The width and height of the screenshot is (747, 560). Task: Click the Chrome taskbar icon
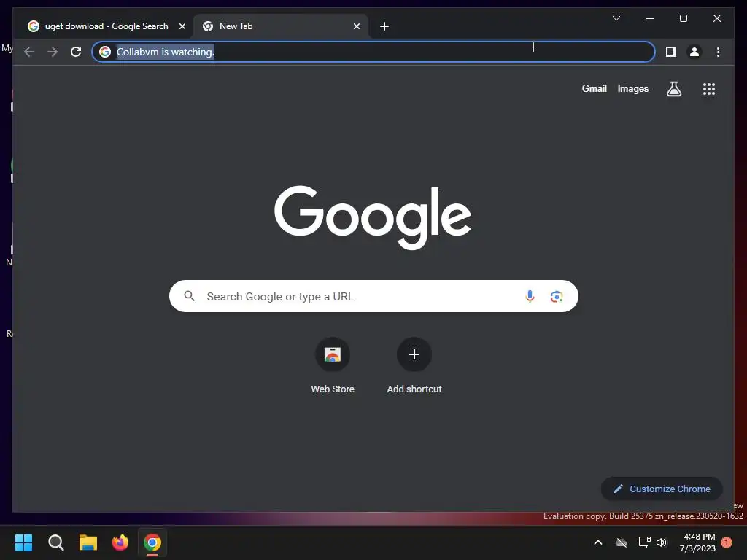click(152, 542)
